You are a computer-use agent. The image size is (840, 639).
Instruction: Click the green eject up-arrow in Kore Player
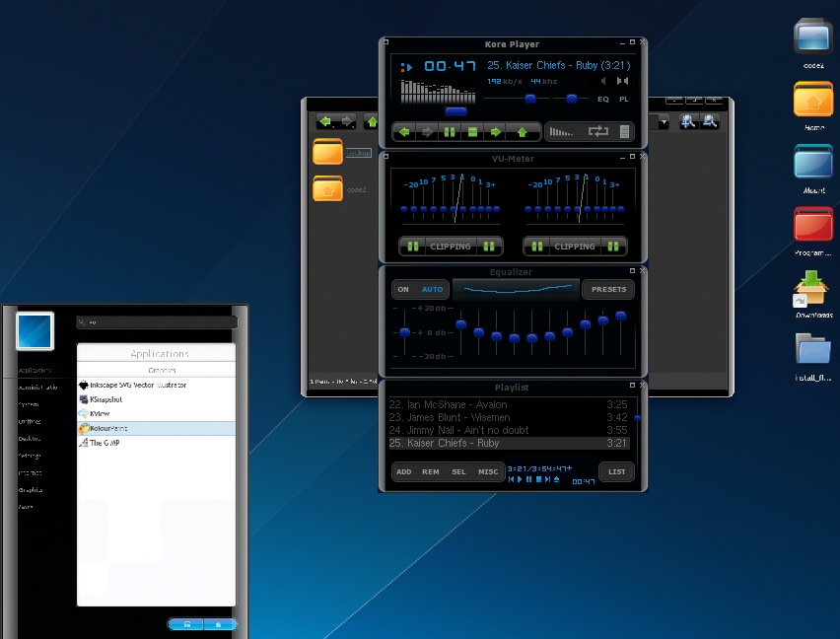tap(523, 132)
